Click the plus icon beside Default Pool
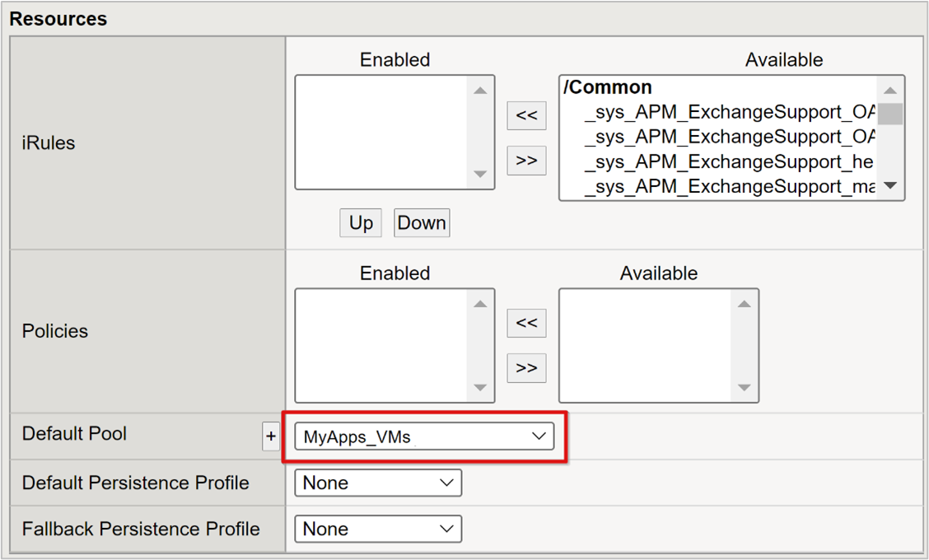Viewport: 929px width, 560px height. point(271,436)
